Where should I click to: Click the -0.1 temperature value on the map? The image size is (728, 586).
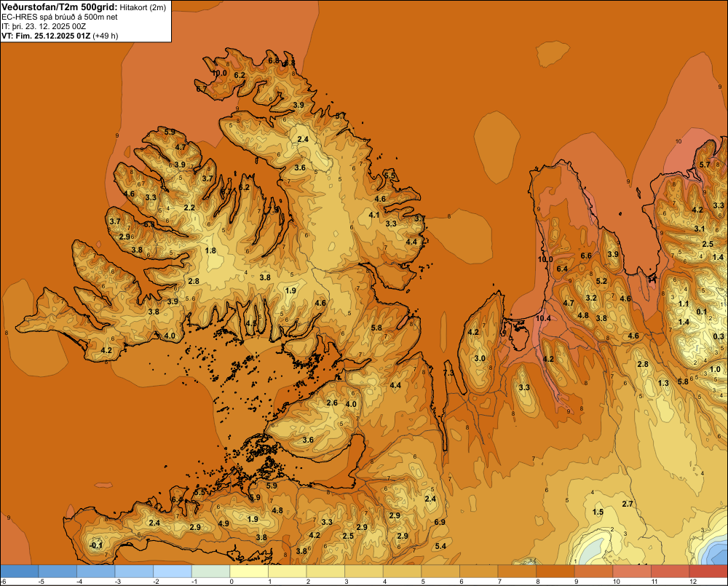click(96, 545)
